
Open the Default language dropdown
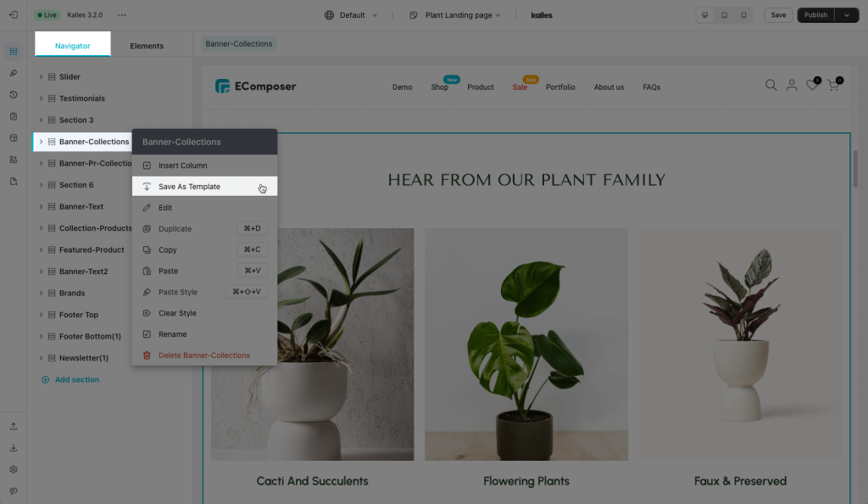[x=351, y=15]
